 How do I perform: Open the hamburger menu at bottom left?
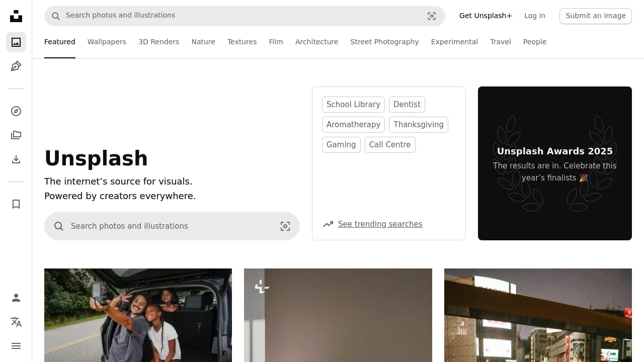(x=16, y=346)
